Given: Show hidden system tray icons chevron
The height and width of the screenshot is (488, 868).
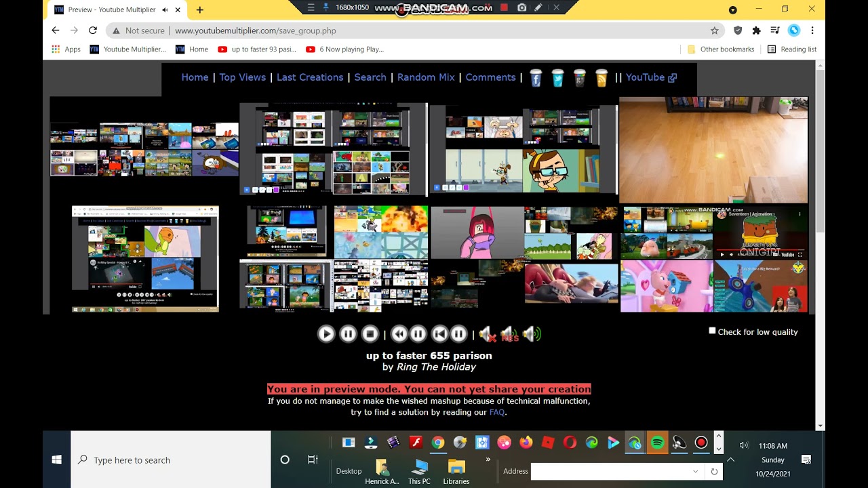Looking at the screenshot, I should click(730, 460).
